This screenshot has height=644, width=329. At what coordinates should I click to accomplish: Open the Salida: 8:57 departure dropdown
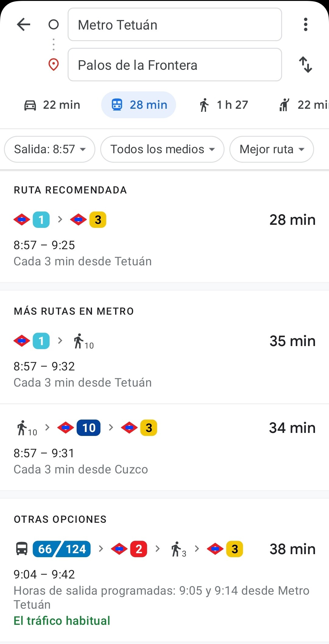click(50, 149)
